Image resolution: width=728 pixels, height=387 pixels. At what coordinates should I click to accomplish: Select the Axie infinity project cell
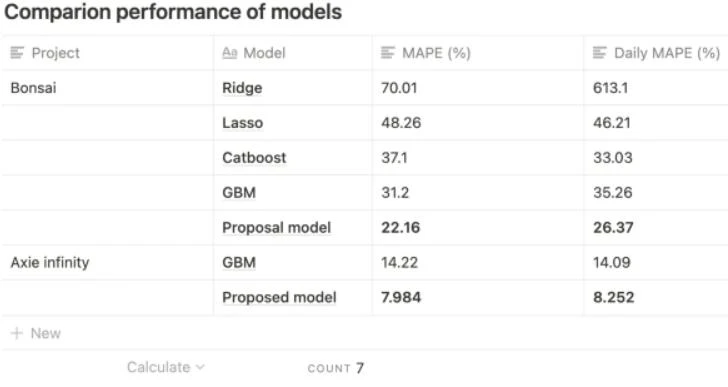107,263
